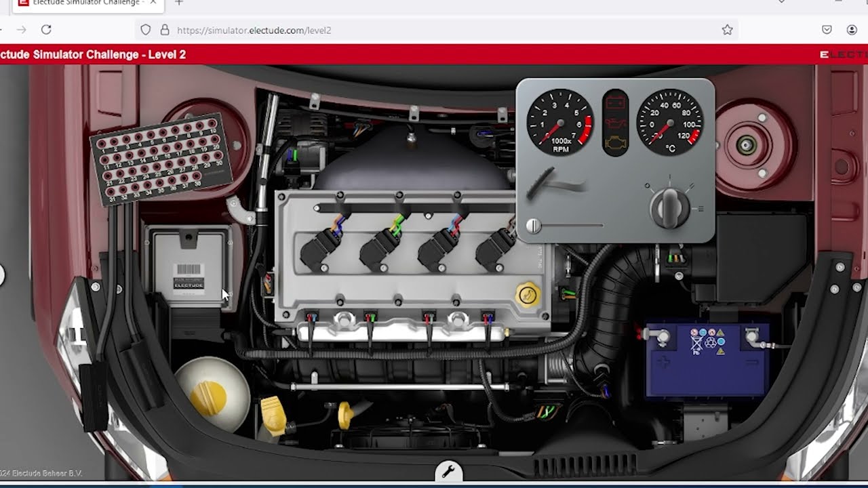Probe breakout box pin 38
This screenshot has height=488, width=868.
click(197, 176)
